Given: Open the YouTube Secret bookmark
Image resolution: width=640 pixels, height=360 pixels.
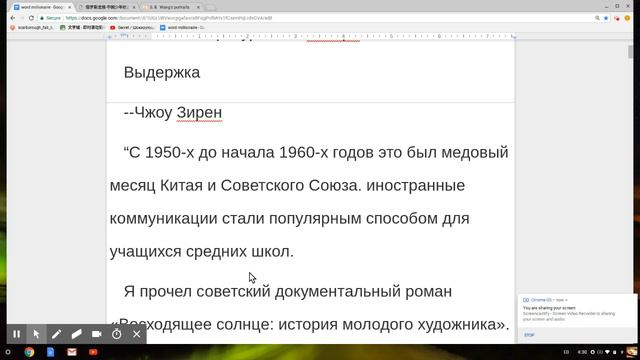Looking at the screenshot, I should (132, 27).
